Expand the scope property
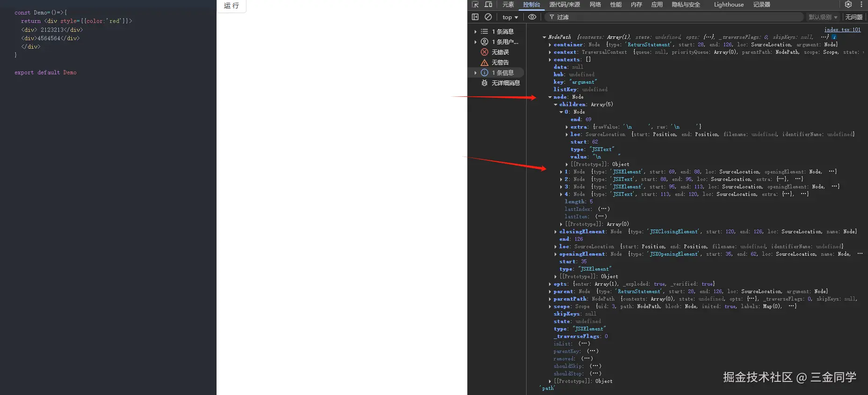Viewport: 868px width, 395px height. 550,307
